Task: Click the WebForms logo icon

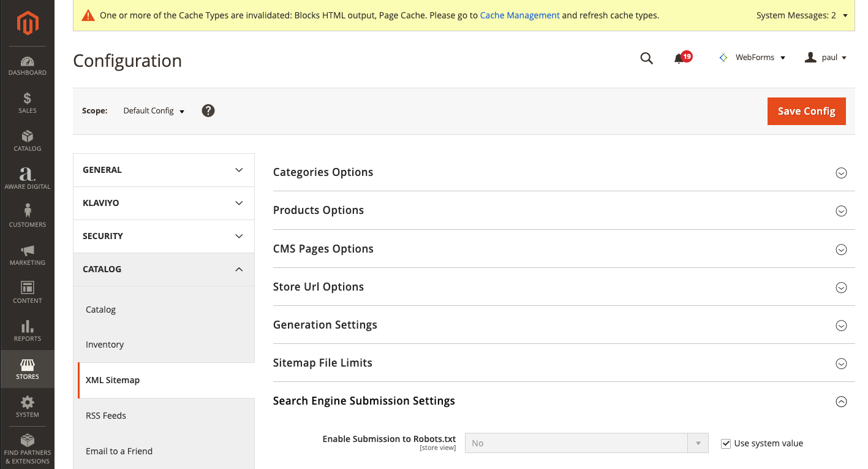Action: tap(723, 57)
